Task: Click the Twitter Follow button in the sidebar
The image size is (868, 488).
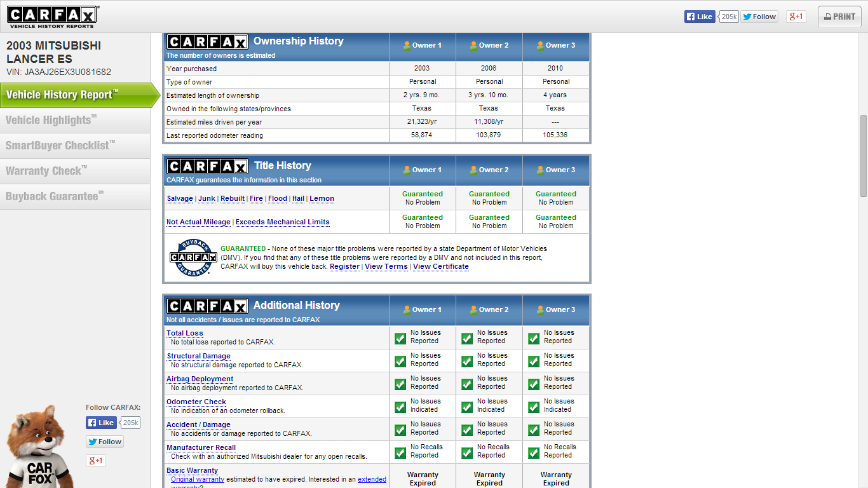Action: (104, 441)
